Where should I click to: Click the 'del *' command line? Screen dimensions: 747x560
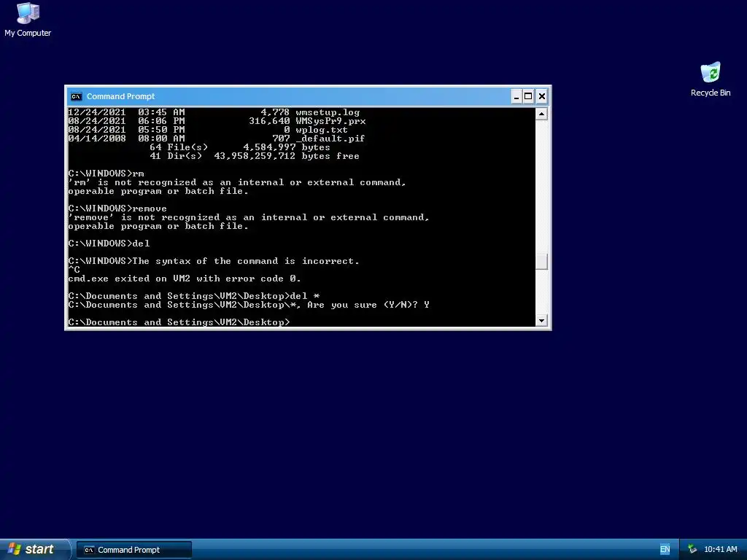(x=194, y=296)
